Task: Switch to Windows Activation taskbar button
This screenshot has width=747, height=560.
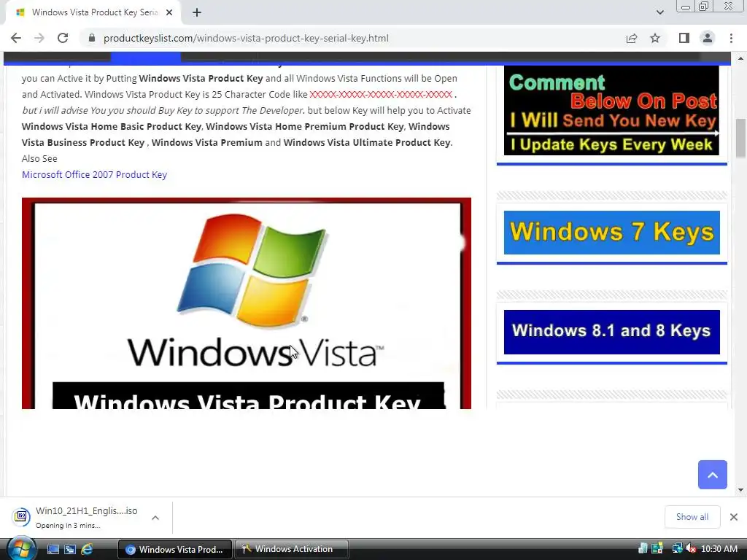Action: coord(292,549)
